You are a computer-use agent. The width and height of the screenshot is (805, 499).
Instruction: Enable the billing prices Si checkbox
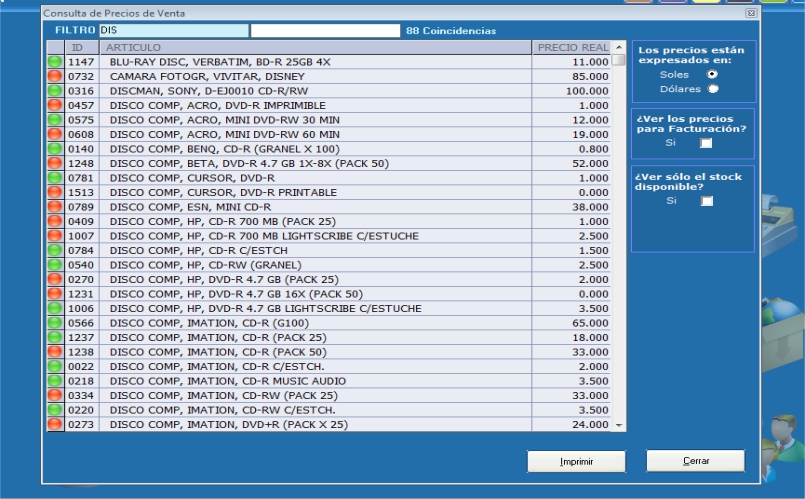click(x=707, y=144)
